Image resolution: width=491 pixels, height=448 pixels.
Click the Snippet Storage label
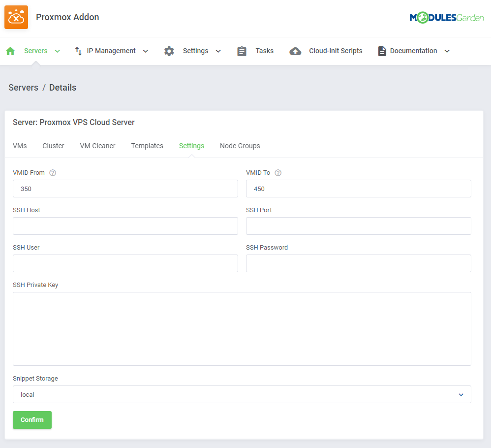tap(35, 379)
